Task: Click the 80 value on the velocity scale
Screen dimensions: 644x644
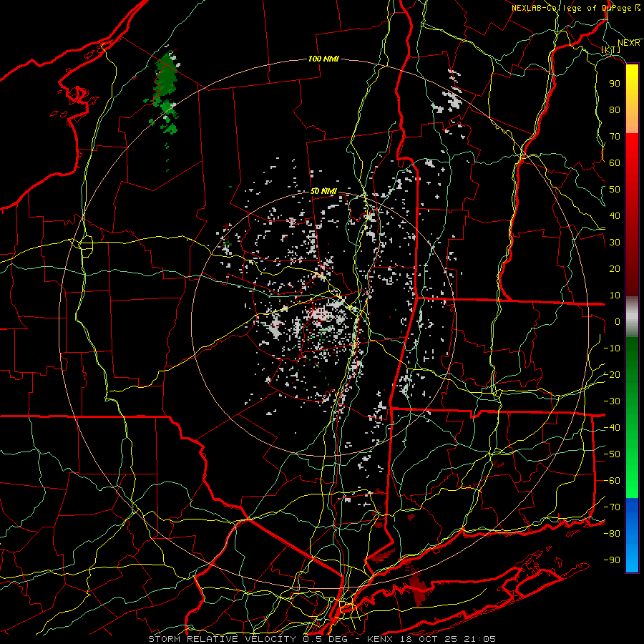Action: tap(615, 110)
